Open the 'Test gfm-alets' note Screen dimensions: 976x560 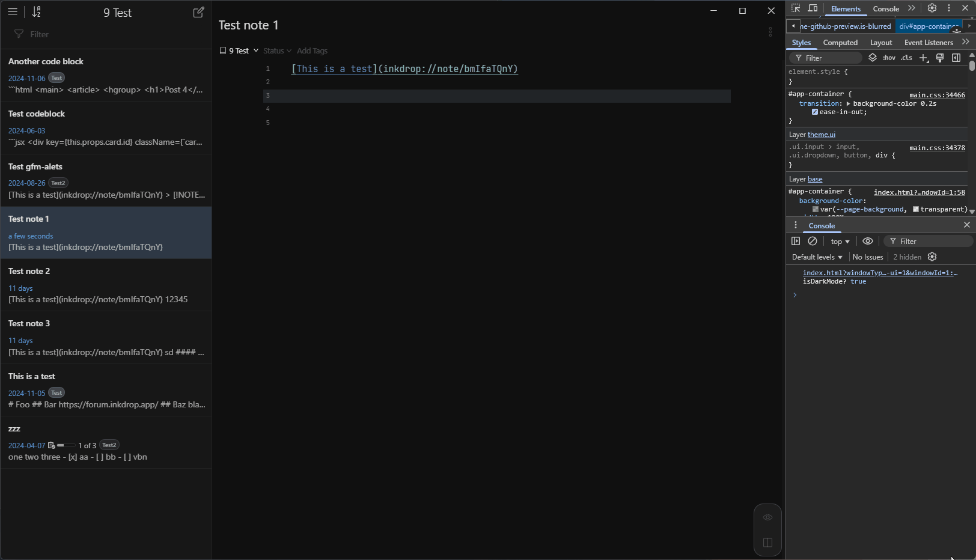(106, 180)
